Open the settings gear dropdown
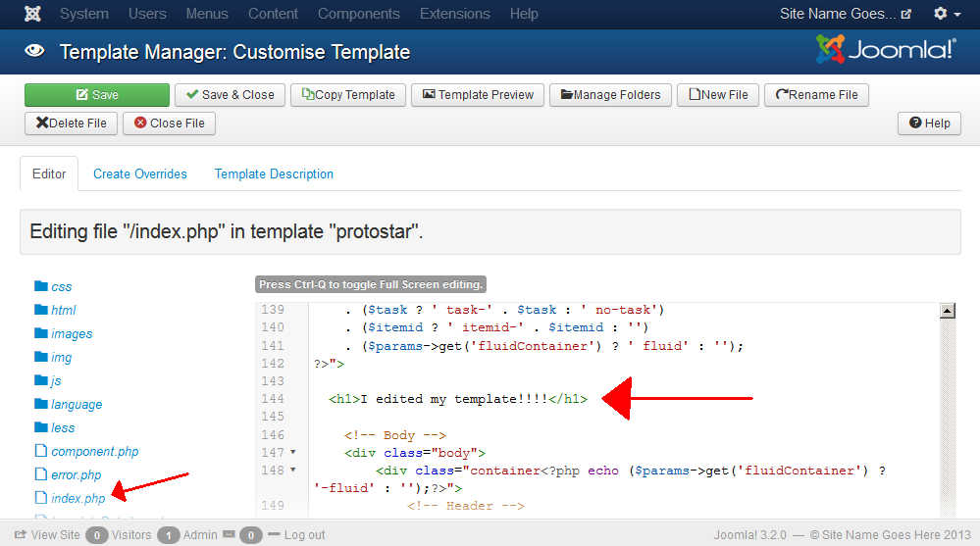 coord(947,14)
